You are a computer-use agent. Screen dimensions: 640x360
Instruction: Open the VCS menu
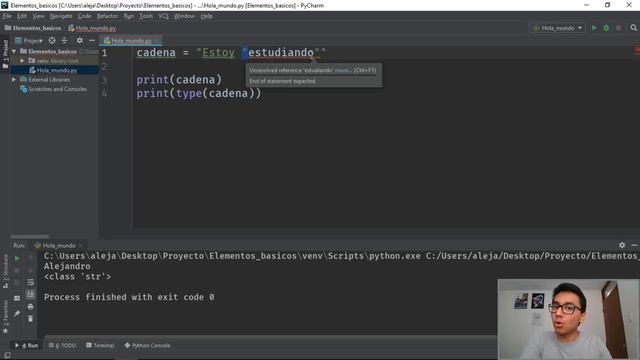[x=163, y=16]
